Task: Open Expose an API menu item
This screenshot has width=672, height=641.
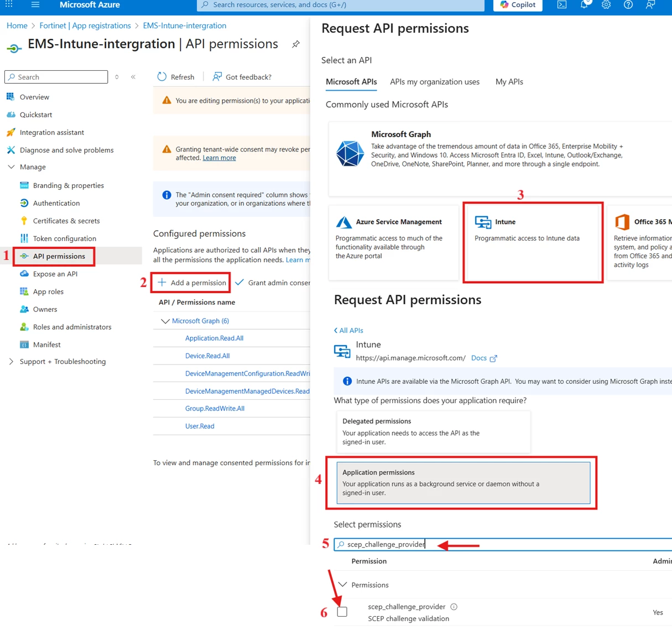Action: point(55,274)
